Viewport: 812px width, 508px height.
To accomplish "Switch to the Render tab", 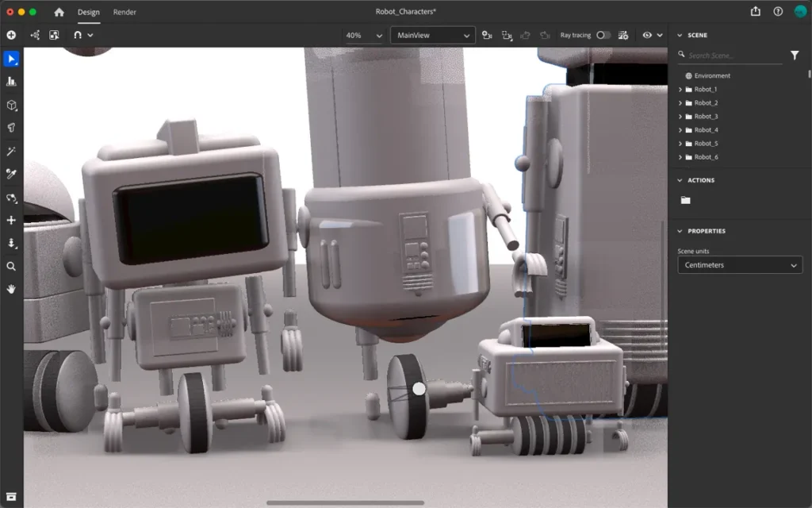I will click(x=124, y=12).
